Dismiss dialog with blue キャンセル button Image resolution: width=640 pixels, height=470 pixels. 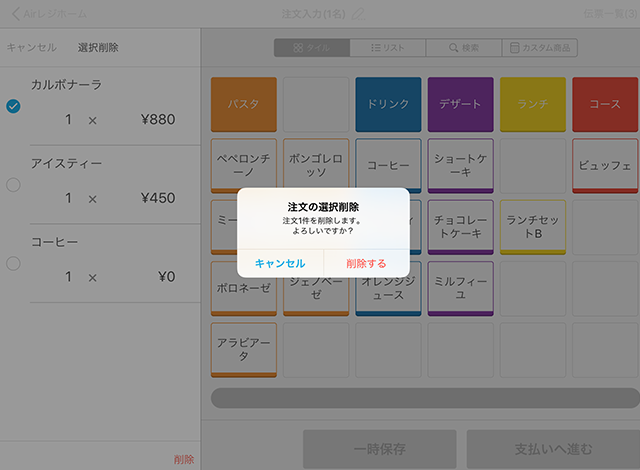280,264
